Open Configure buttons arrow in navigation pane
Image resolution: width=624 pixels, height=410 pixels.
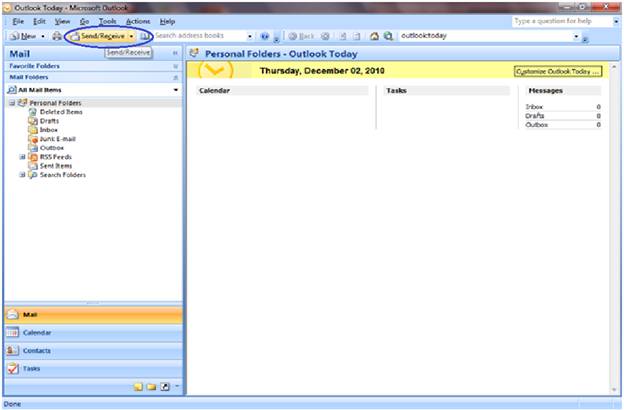pyautogui.click(x=177, y=386)
